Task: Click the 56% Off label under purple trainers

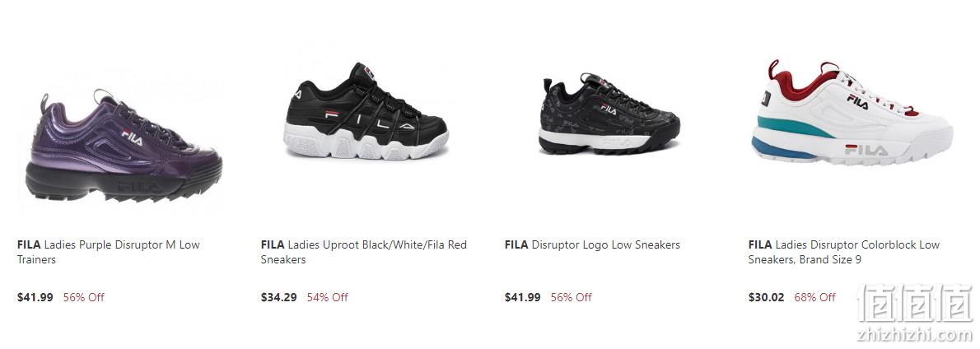Action: pos(84,297)
